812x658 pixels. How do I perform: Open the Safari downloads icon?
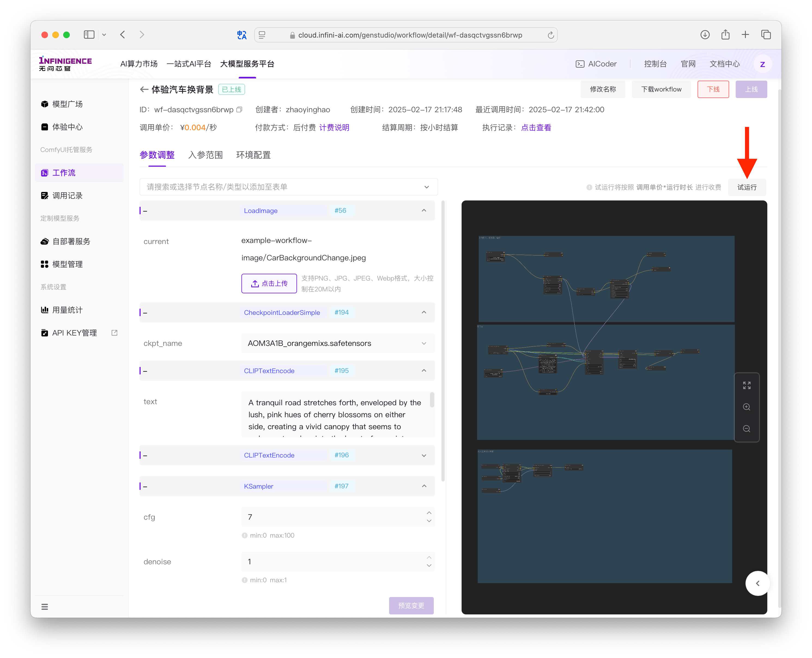pyautogui.click(x=705, y=35)
